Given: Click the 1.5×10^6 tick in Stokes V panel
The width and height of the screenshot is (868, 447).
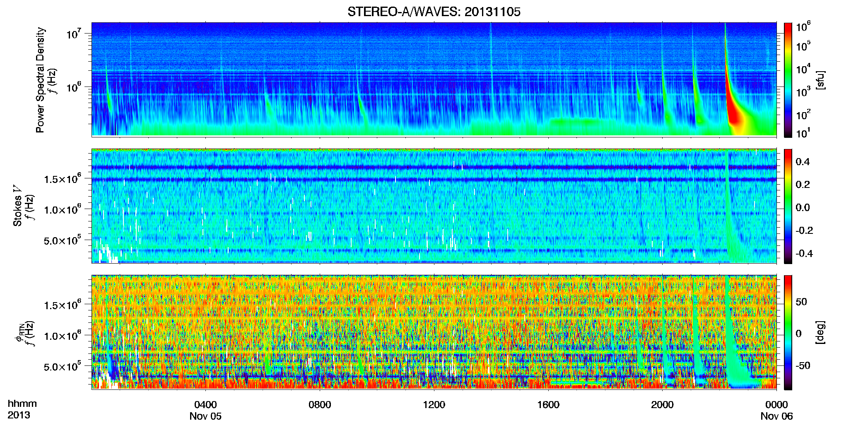Looking at the screenshot, I should 63,178.
